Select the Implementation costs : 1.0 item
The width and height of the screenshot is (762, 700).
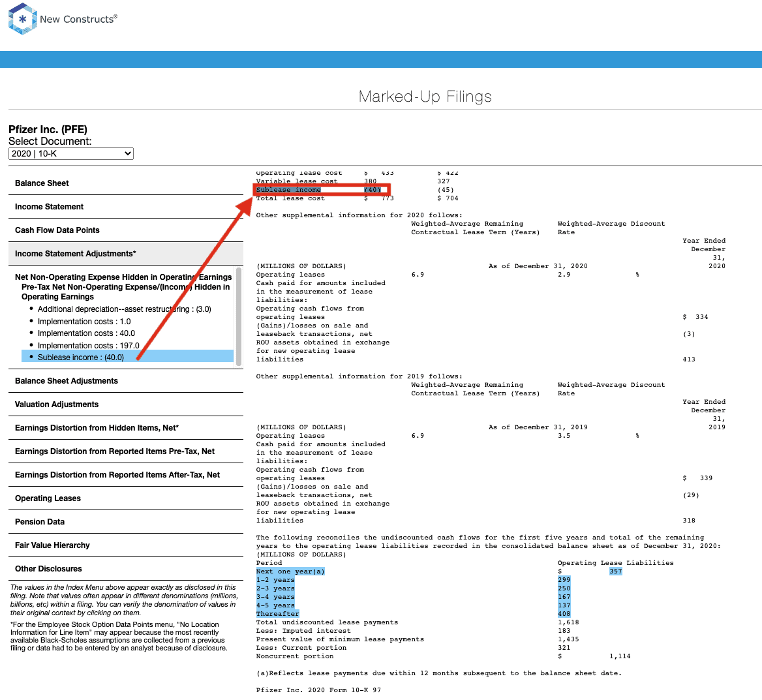[84, 322]
